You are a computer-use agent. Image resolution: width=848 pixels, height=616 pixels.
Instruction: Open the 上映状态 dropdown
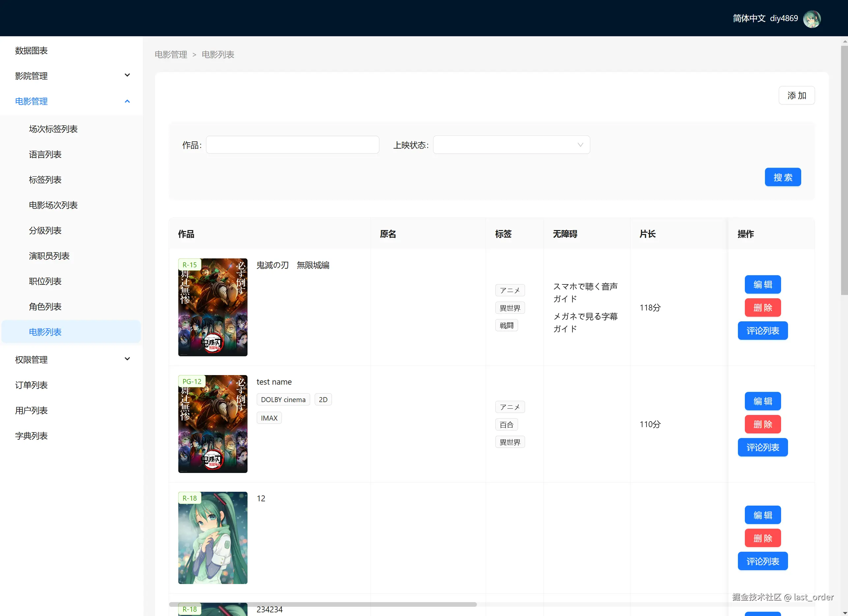pyautogui.click(x=511, y=145)
